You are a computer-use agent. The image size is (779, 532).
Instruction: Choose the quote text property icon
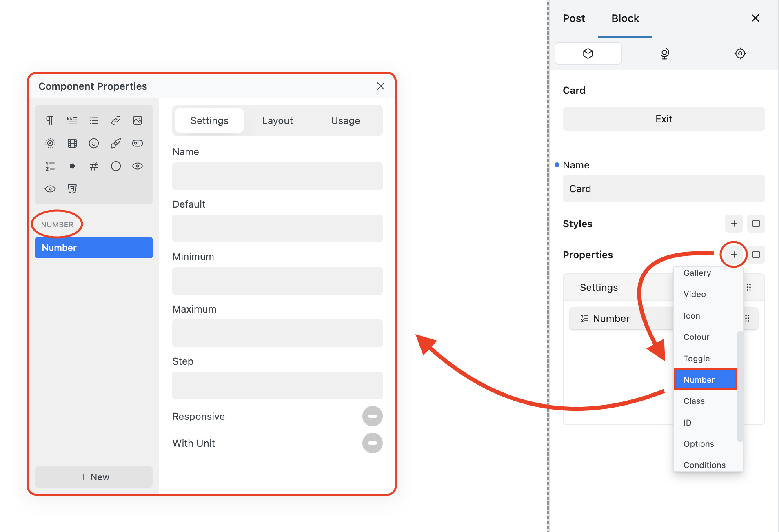[72, 120]
